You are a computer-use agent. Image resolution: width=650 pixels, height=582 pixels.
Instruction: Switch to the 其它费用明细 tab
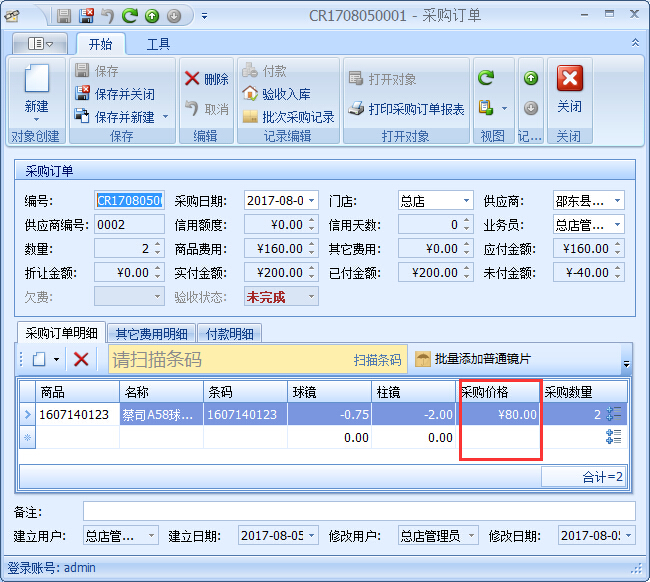(149, 334)
